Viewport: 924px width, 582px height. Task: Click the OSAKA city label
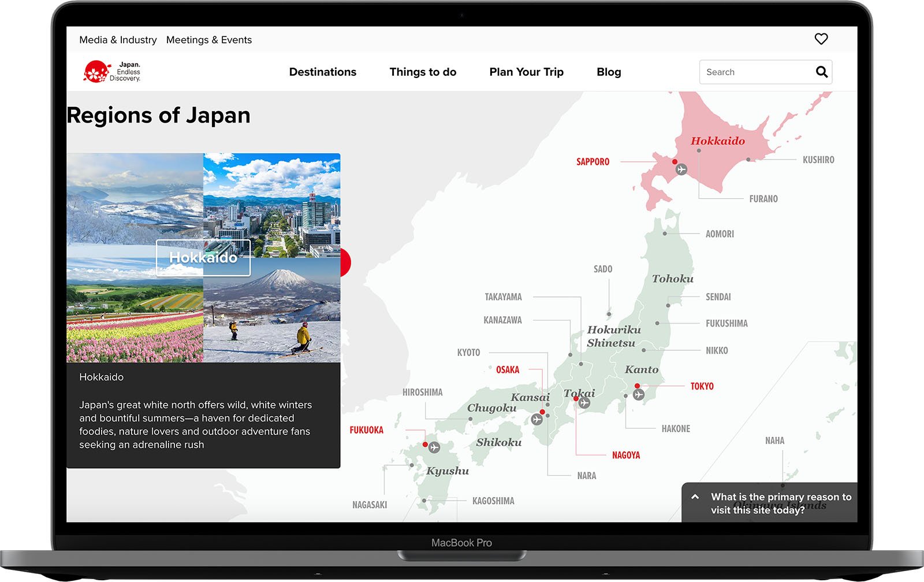(508, 370)
